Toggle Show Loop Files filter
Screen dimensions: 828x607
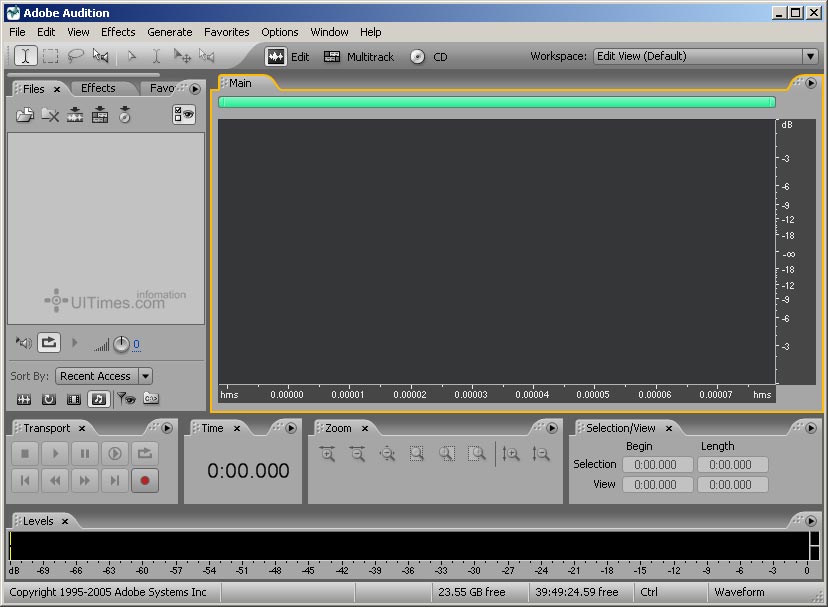49,399
